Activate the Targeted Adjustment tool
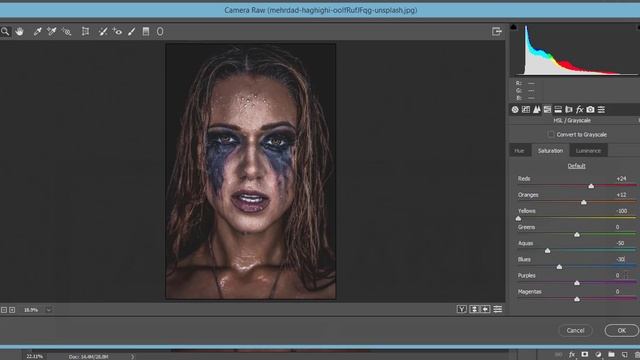This screenshot has width=640, height=360. coord(67,31)
